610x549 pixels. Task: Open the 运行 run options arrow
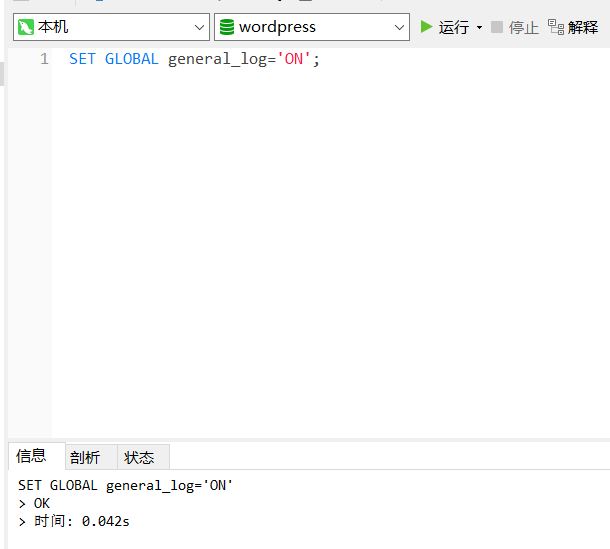click(479, 27)
